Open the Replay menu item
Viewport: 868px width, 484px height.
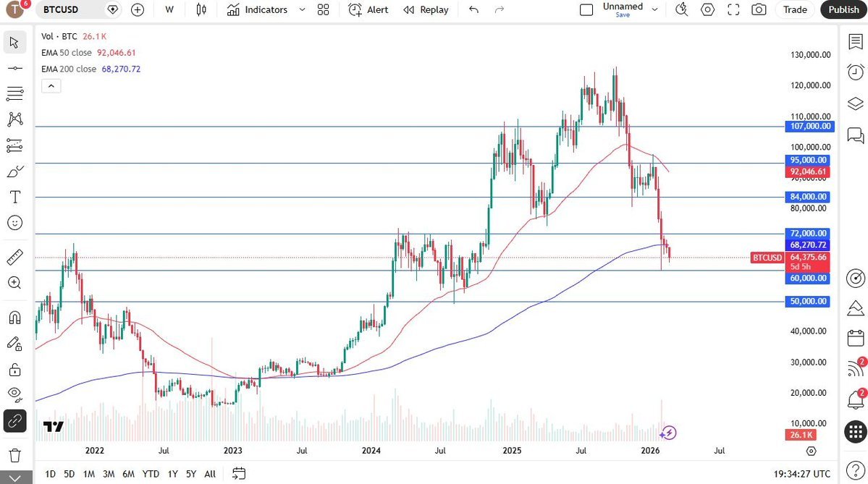pos(426,9)
